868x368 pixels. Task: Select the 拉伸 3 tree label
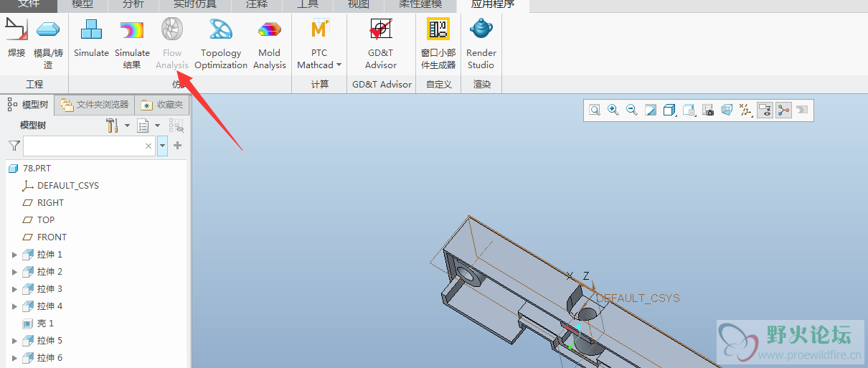49,289
